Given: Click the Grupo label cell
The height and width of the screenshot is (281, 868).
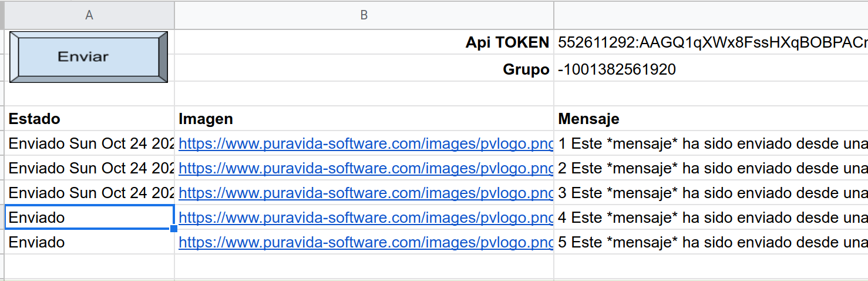Looking at the screenshot, I should tap(526, 69).
